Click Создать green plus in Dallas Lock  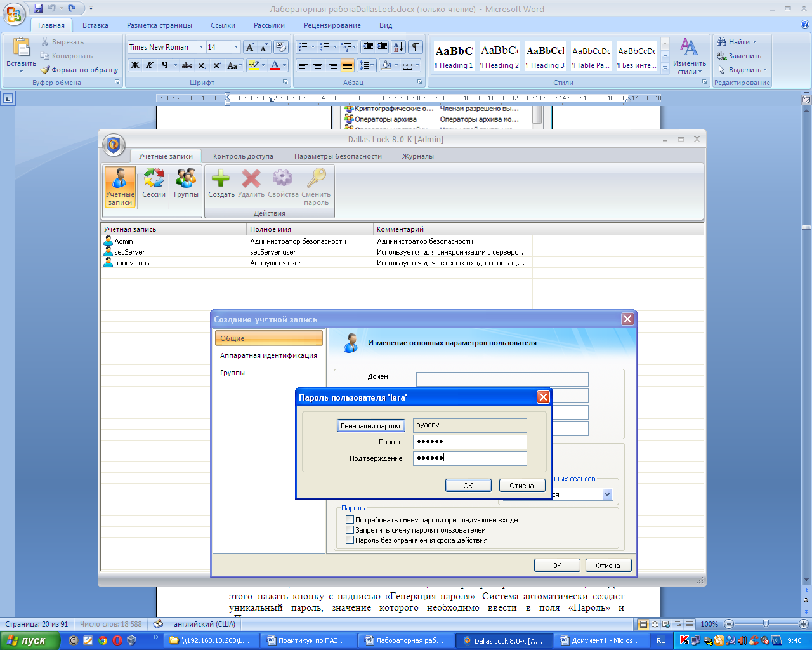pyautogui.click(x=221, y=183)
